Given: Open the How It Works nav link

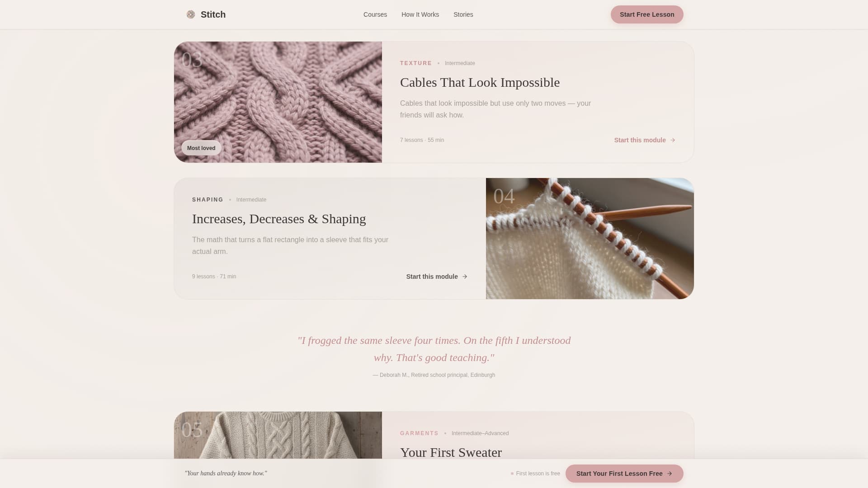Looking at the screenshot, I should pos(420,14).
